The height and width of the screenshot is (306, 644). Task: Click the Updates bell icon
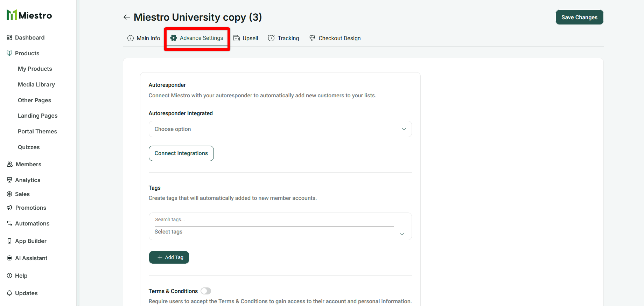tap(9, 293)
